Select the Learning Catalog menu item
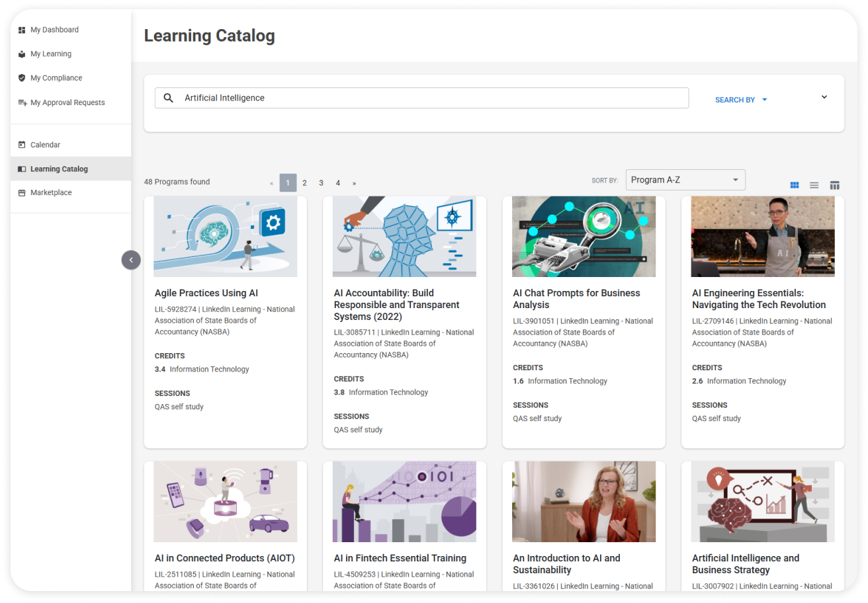This screenshot has width=868, height=603. tap(71, 169)
